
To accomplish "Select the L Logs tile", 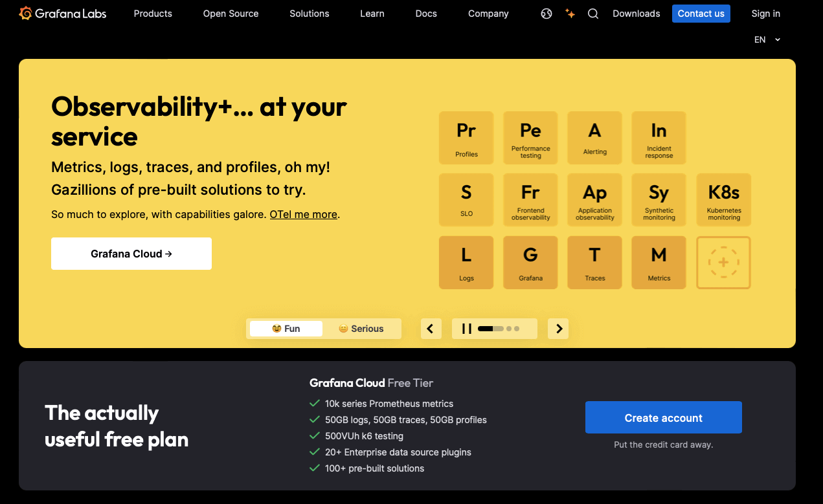I will 466,262.
